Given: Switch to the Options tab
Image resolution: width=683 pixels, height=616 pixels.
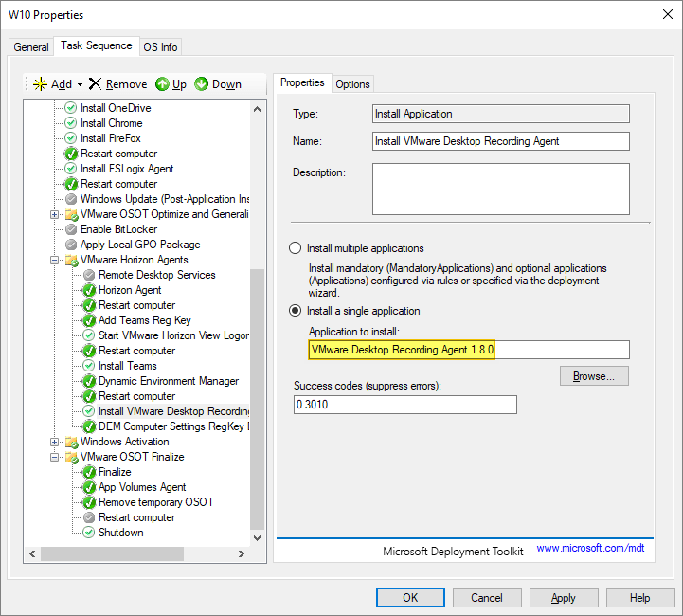Looking at the screenshot, I should pyautogui.click(x=352, y=83).
